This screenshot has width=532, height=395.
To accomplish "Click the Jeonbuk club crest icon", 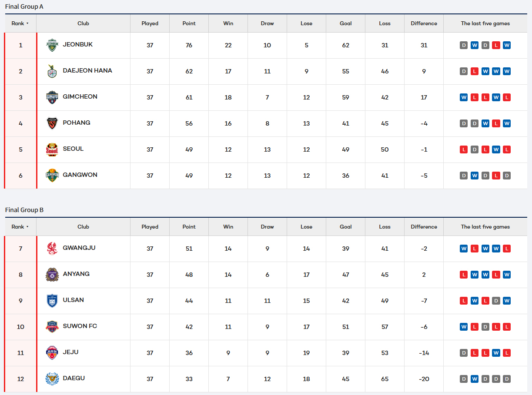I will 52,45.
